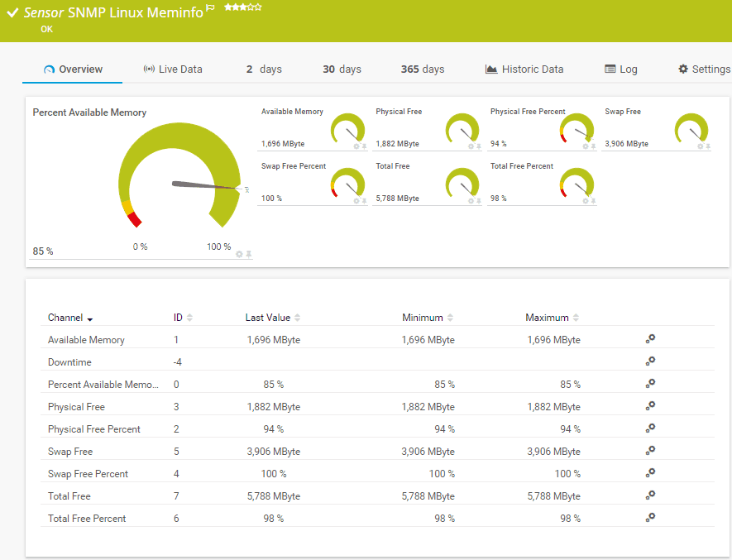View the 30 days graph tab
732x560 pixels.
[342, 69]
